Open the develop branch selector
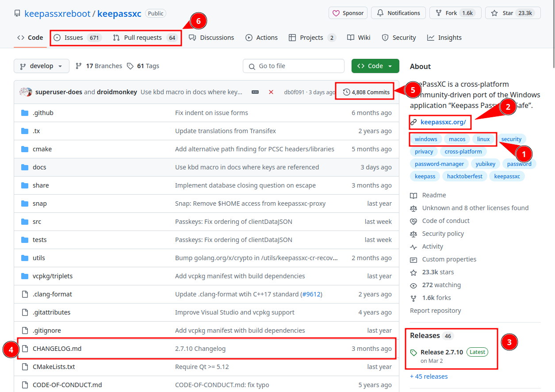555x392 pixels. tap(41, 65)
